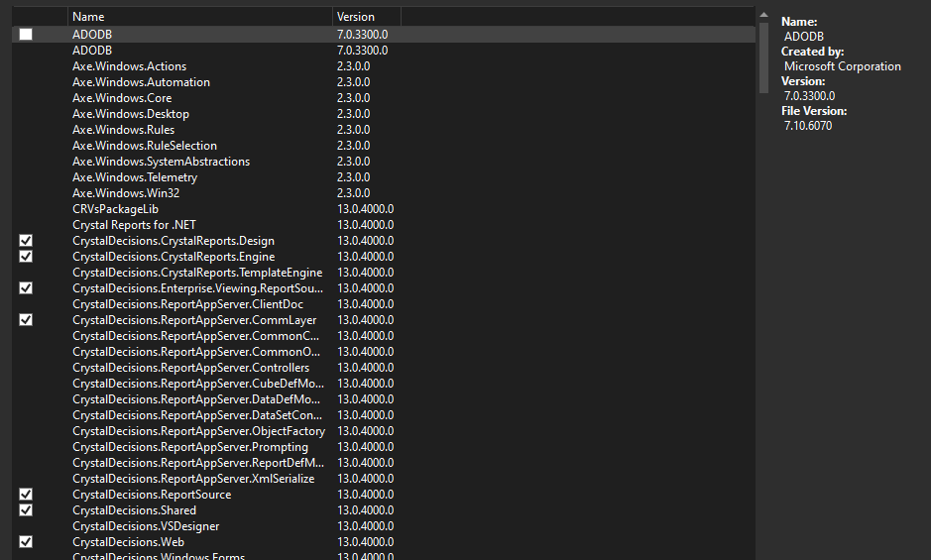Select the CRVsPackageLib row
This screenshot has height=560, width=931.
384,209
